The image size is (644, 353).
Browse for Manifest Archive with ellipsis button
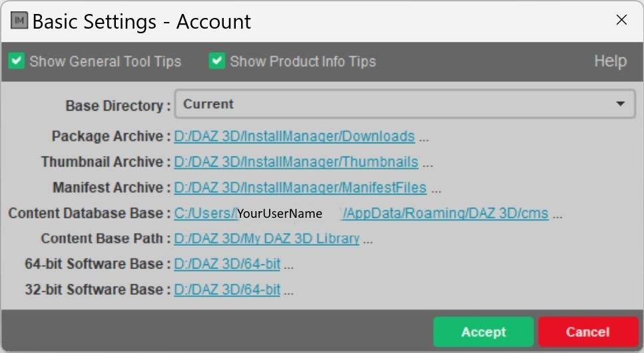click(436, 189)
